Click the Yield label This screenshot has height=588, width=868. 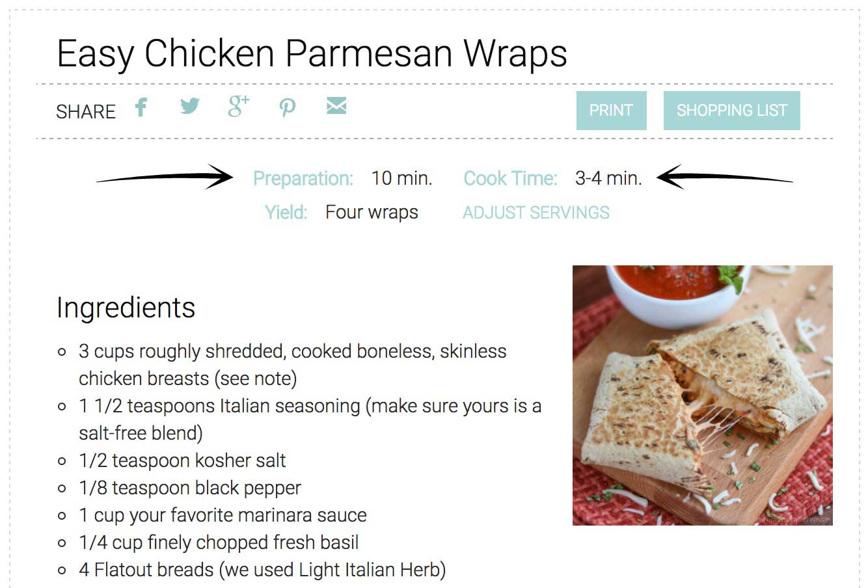286,213
